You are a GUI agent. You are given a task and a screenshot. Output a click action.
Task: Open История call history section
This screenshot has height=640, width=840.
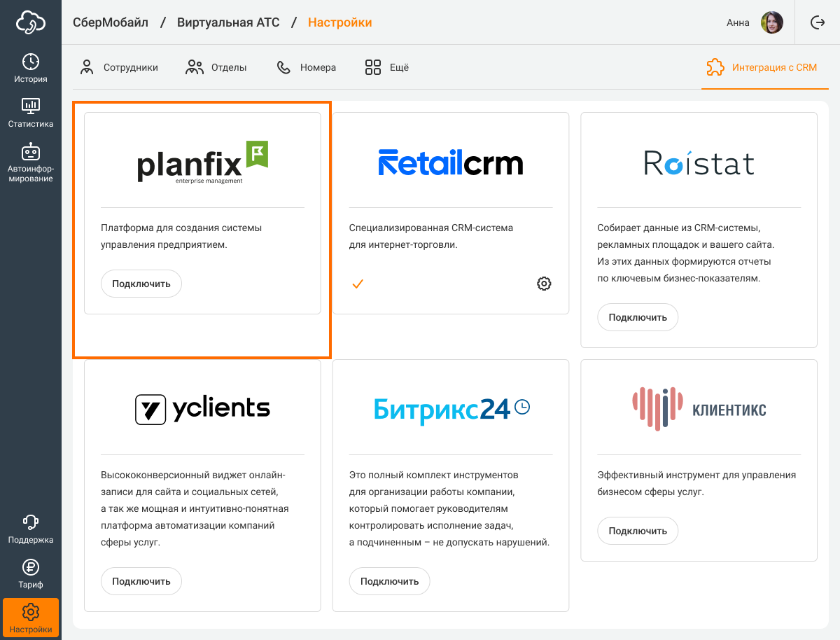(31, 68)
